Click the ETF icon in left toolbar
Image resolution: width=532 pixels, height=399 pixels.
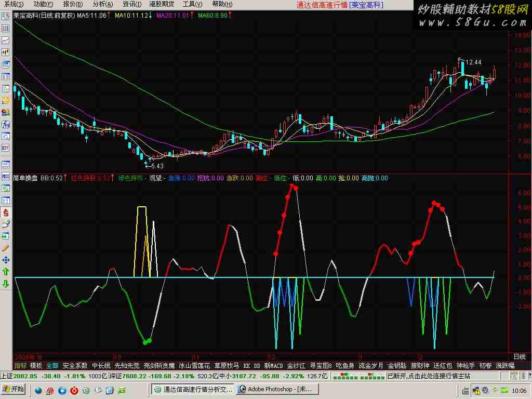point(5,148)
